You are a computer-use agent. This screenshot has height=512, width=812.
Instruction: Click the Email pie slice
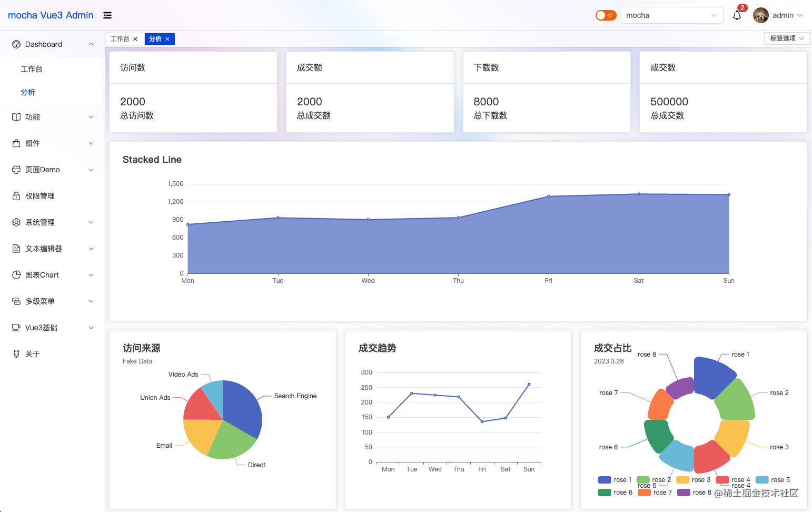(x=202, y=436)
